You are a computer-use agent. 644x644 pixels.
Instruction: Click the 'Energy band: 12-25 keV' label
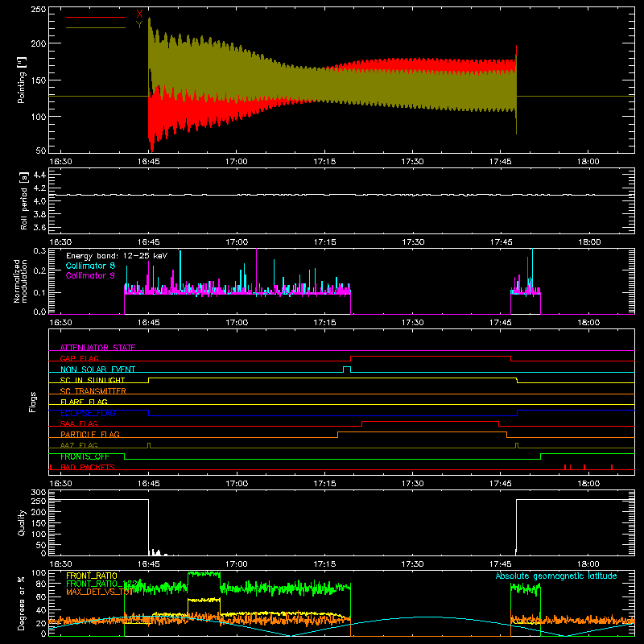[x=117, y=256]
